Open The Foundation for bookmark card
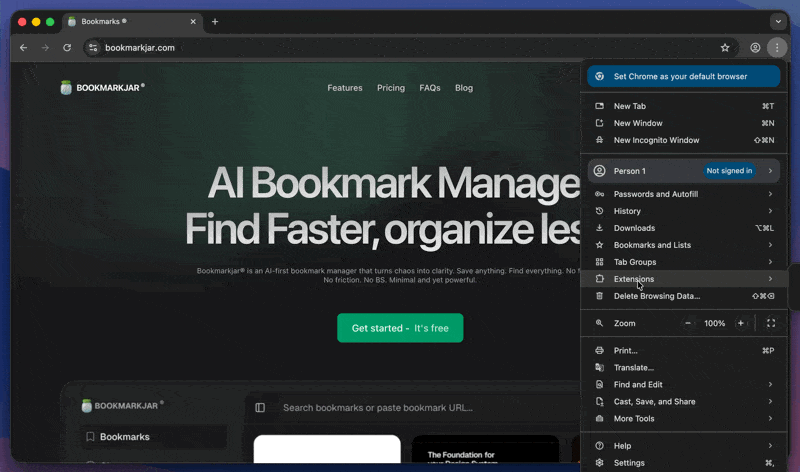 point(485,450)
